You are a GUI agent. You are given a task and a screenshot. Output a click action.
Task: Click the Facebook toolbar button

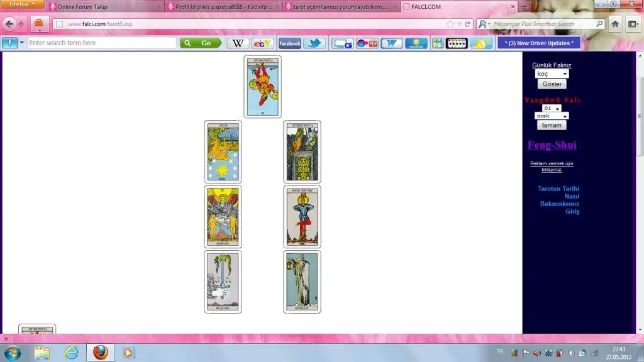(x=289, y=43)
